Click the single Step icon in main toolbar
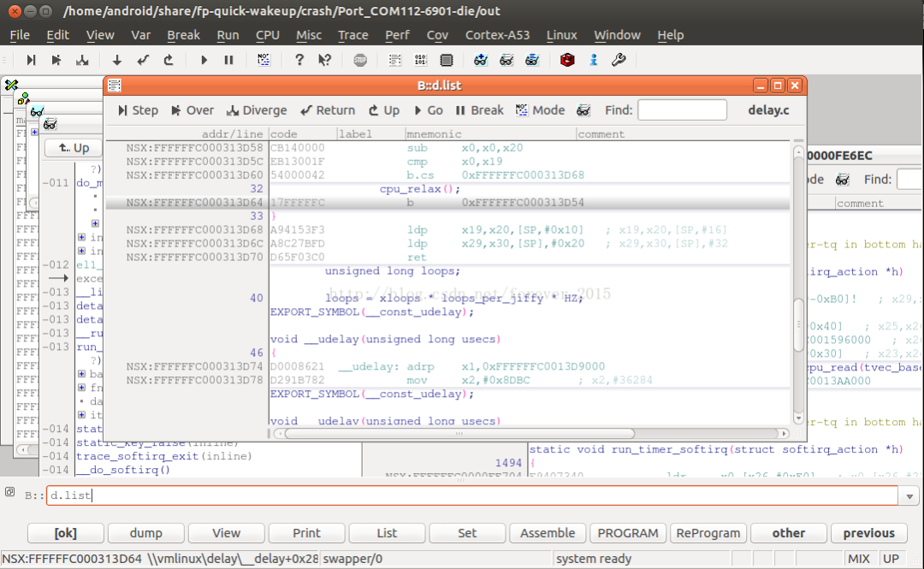Viewport: 924px width, 569px height. pos(31,60)
